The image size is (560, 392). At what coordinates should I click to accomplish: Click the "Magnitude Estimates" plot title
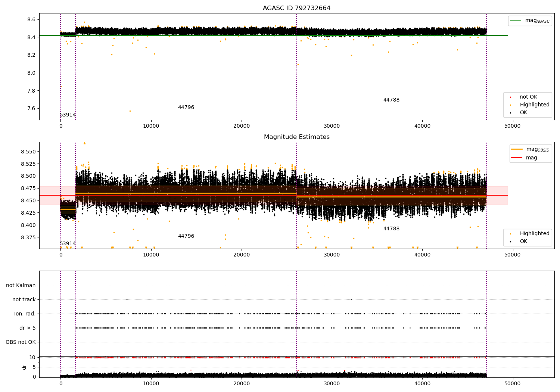[x=296, y=137]
